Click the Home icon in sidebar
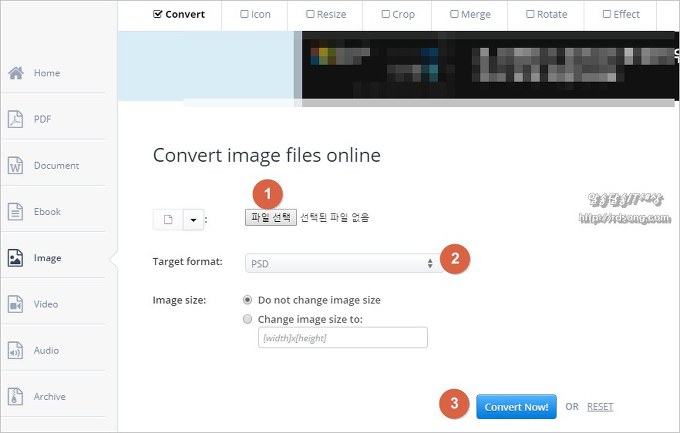This screenshot has height=433, width=680. 16,73
